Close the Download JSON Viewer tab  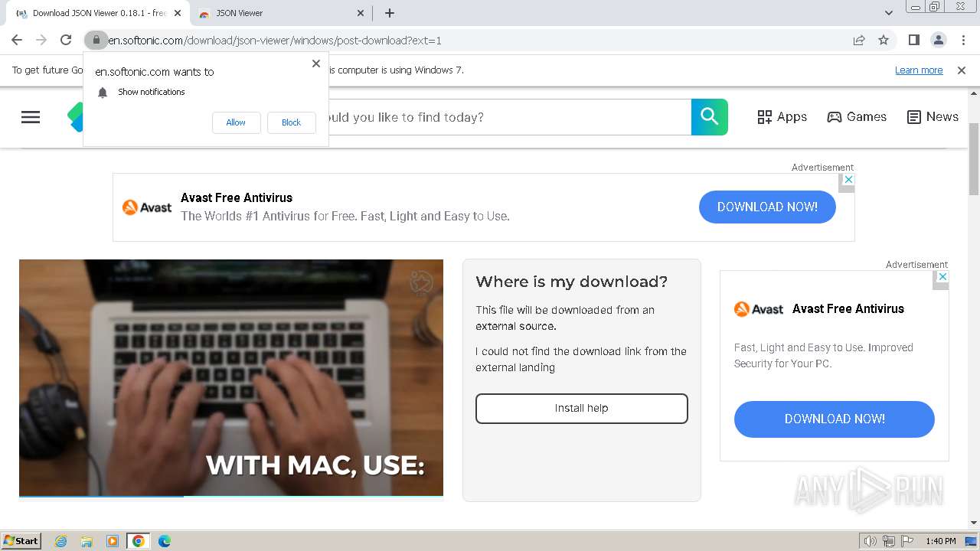click(x=178, y=13)
